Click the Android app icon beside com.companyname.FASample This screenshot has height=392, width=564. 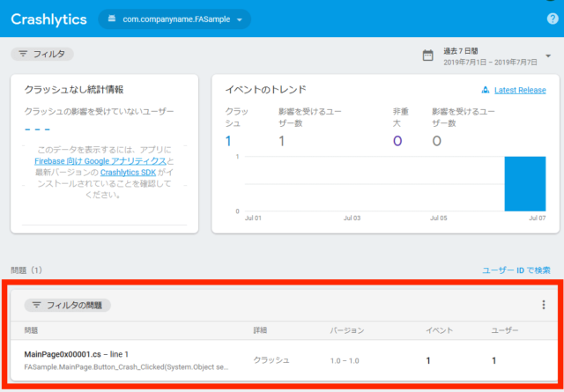(112, 19)
